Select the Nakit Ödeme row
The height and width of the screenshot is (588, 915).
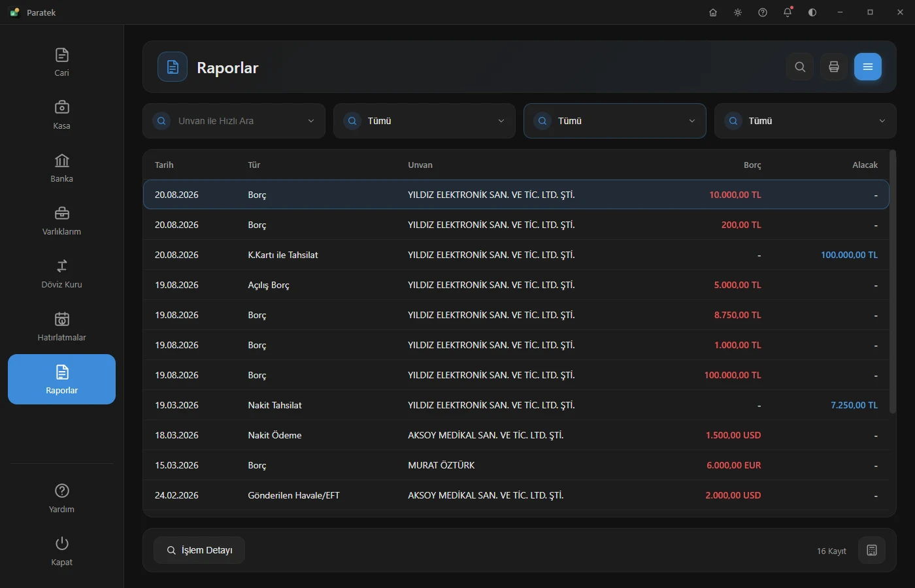pyautogui.click(x=516, y=435)
